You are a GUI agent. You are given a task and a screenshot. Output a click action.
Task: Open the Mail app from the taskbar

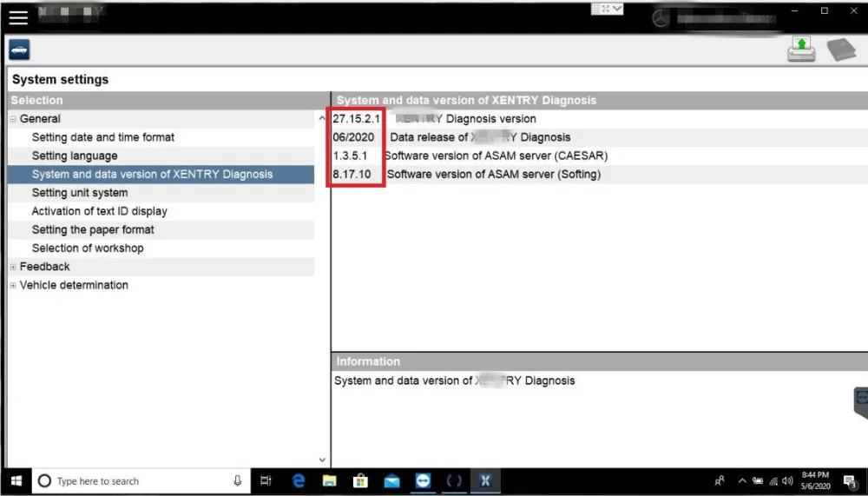pyautogui.click(x=391, y=481)
